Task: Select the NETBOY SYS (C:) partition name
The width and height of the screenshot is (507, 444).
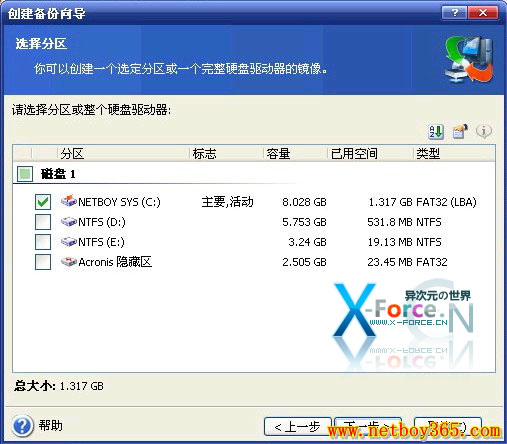Action: click(119, 202)
